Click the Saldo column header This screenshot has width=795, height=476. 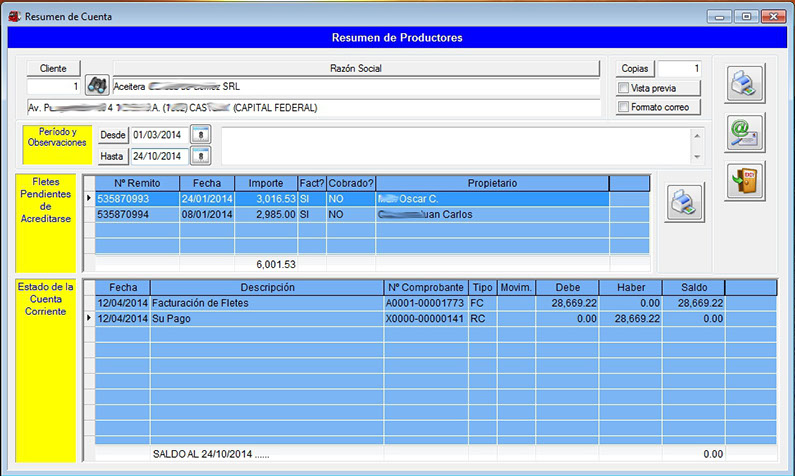(x=693, y=287)
